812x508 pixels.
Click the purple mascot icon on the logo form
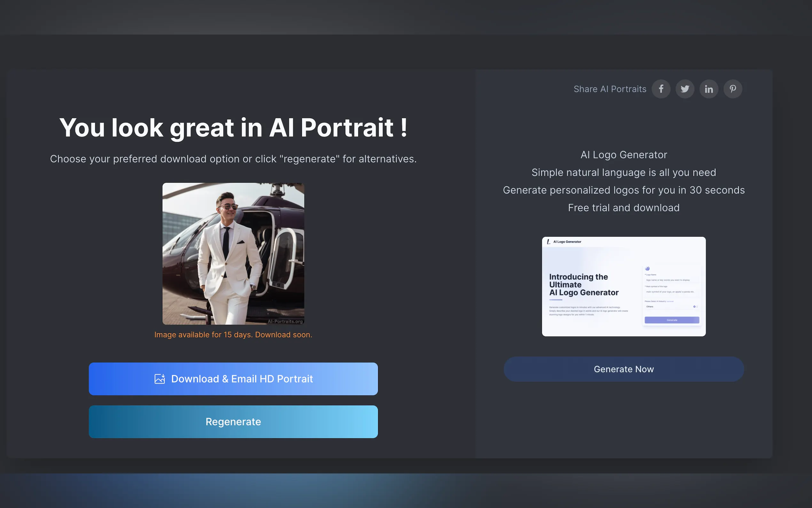(647, 269)
